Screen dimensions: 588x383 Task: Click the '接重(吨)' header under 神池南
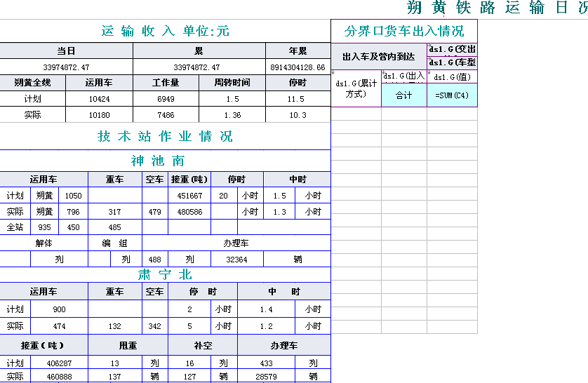pos(189,180)
